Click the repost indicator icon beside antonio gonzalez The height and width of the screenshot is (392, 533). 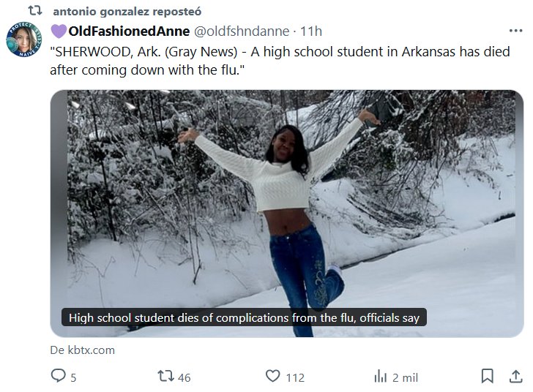tap(33, 12)
